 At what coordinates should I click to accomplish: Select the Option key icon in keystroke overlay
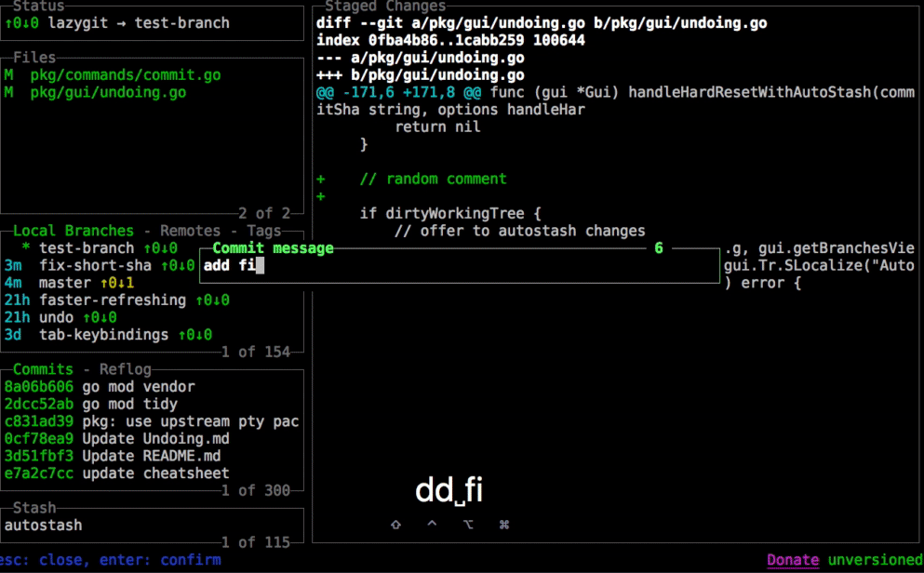468,524
